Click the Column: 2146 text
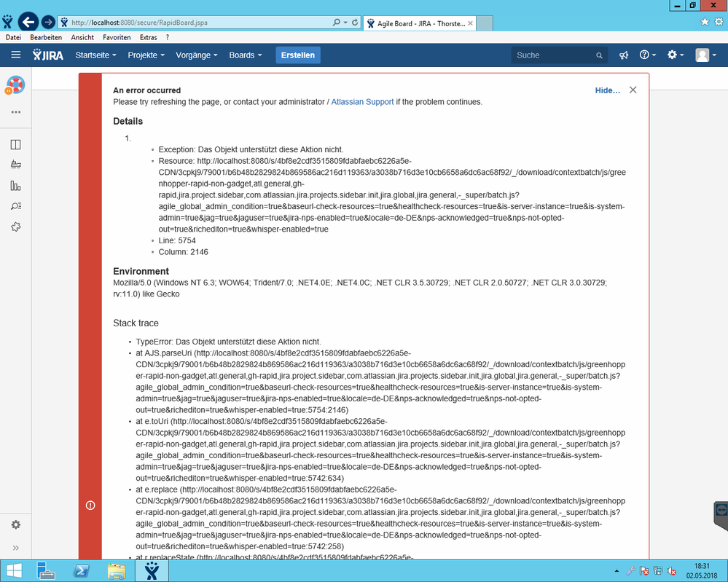The width and height of the screenshot is (728, 582). (x=184, y=252)
